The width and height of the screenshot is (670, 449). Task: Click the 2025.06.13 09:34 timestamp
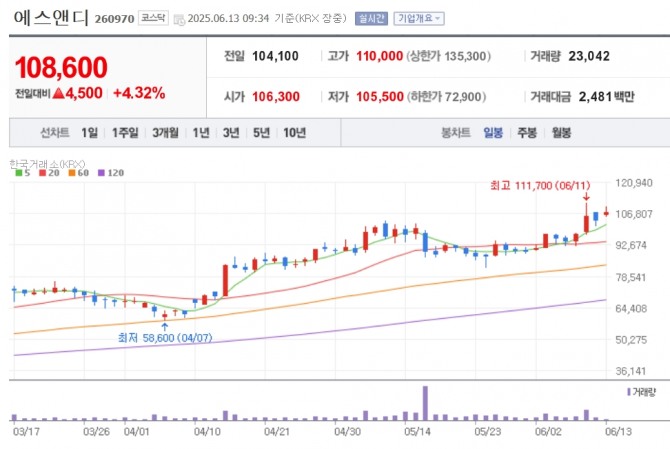point(229,18)
